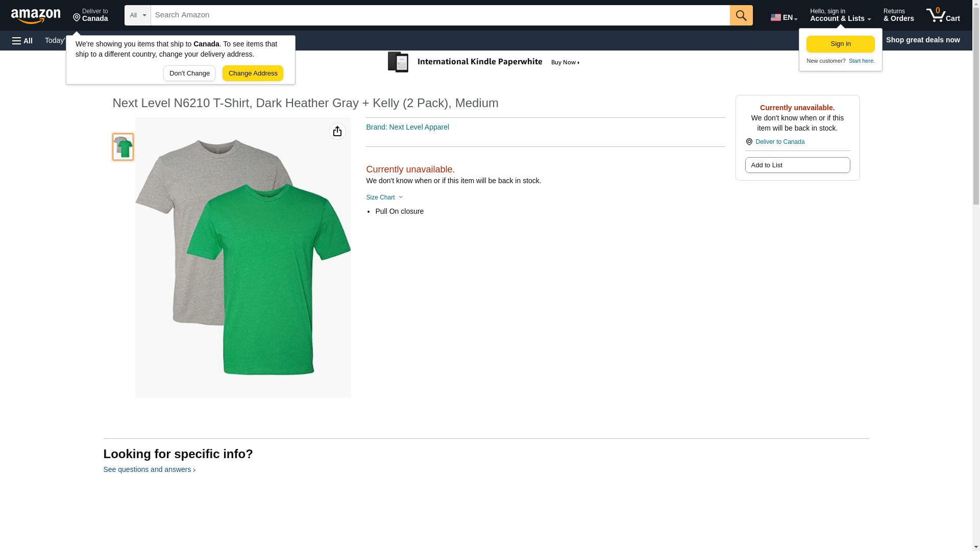Click the search magnifier button
This screenshot has height=551, width=980.
(741, 15)
